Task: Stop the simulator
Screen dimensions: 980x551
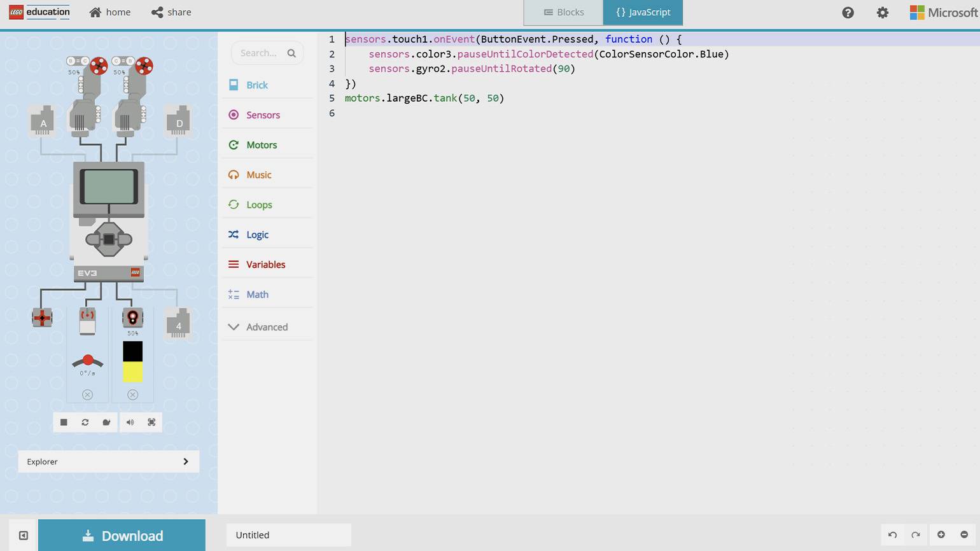Action: (64, 422)
